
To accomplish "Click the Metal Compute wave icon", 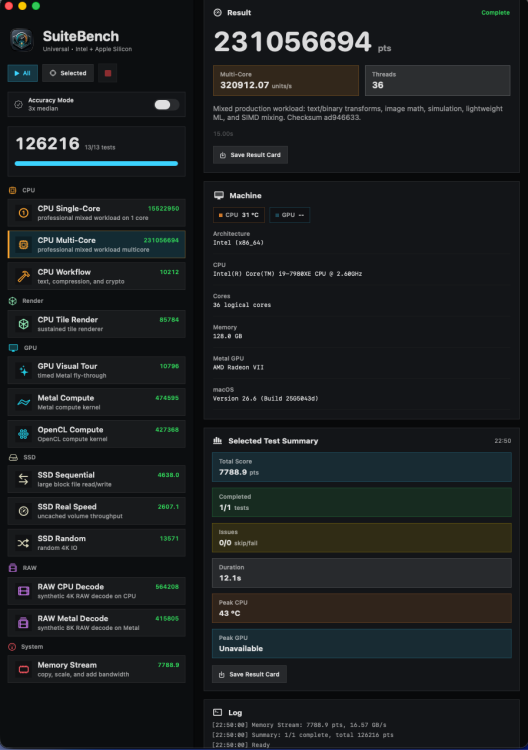I will 23,402.
